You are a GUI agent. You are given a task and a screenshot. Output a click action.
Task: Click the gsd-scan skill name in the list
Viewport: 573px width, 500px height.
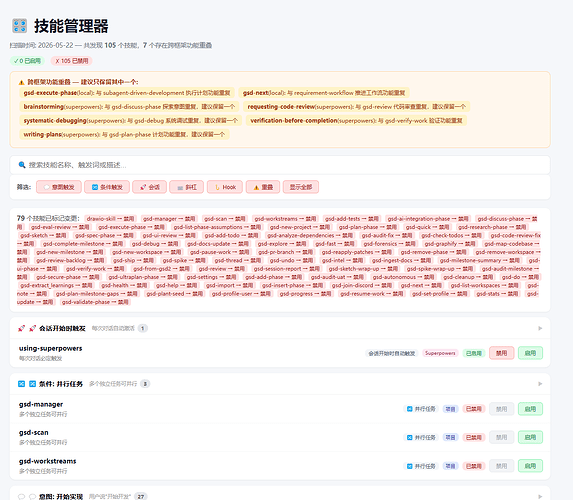pos(34,432)
